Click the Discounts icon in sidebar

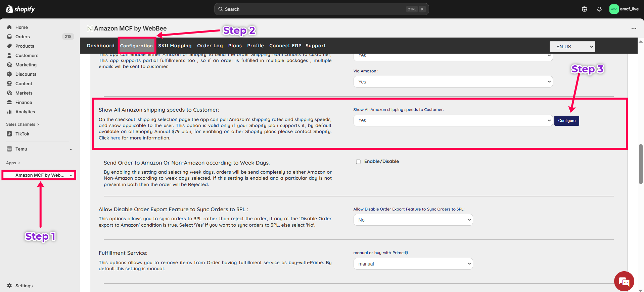pos(9,74)
